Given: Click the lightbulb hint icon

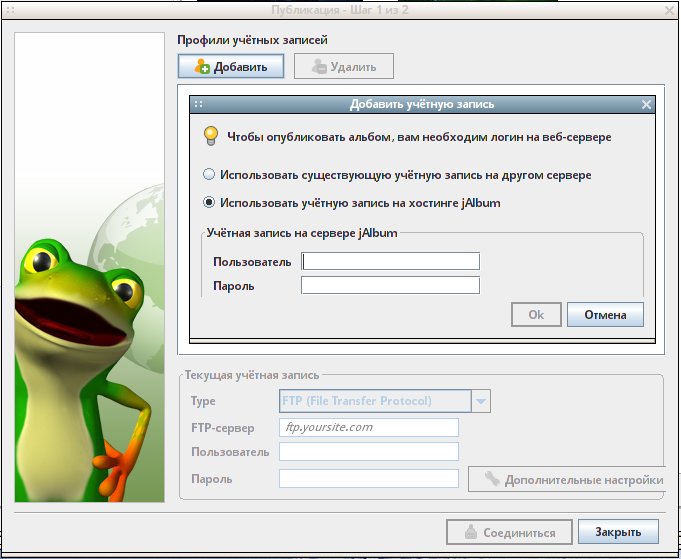Looking at the screenshot, I should 211,136.
